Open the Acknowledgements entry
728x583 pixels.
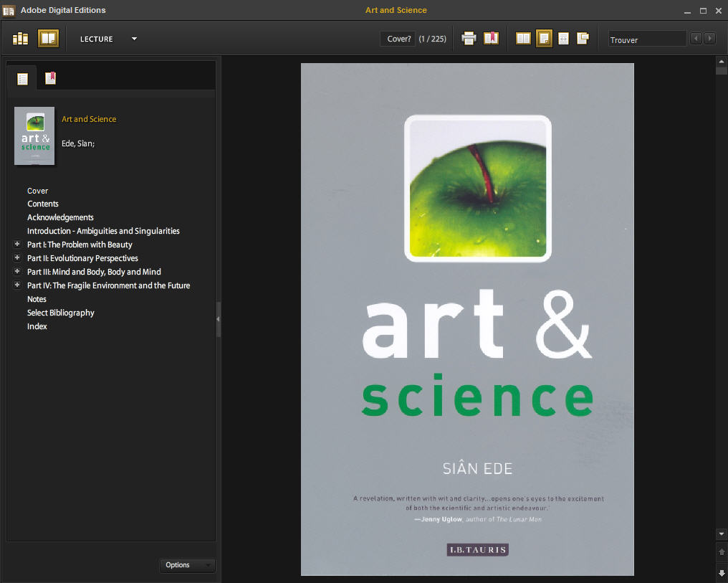tap(60, 217)
